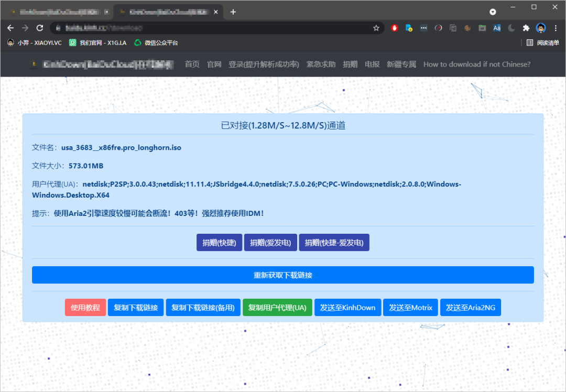Open the Chrome profile avatar
Screen dimensions: 566x392
541,28
